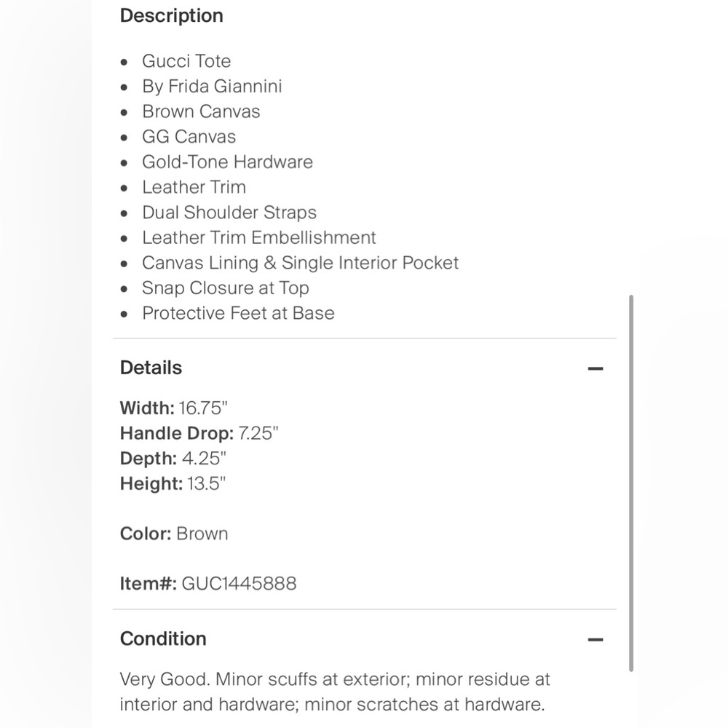This screenshot has height=728, width=728.
Task: Click the Condition section heading
Action: [x=163, y=638]
